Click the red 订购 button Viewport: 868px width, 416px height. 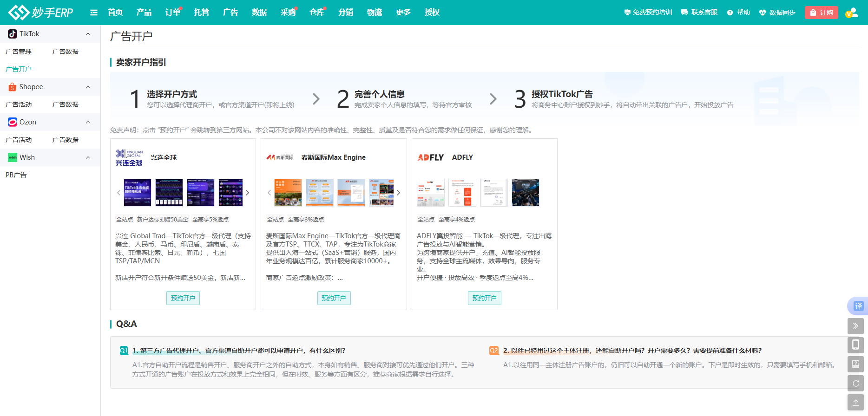point(821,13)
